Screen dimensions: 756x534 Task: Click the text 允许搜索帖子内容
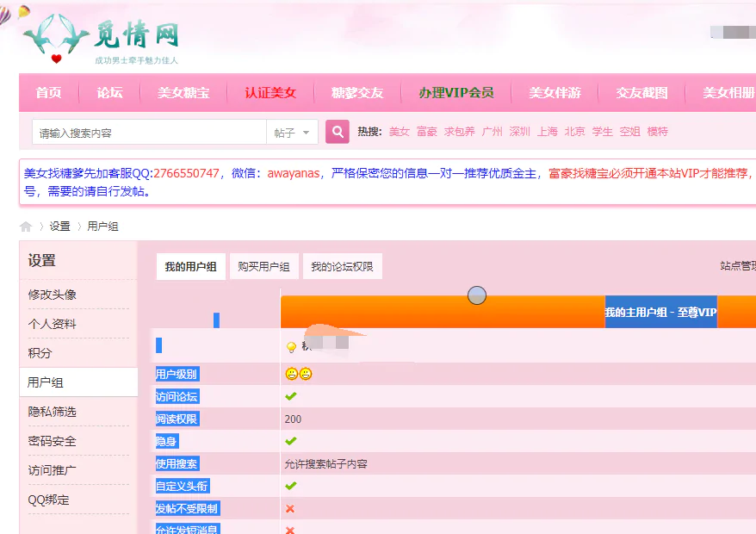(326, 463)
